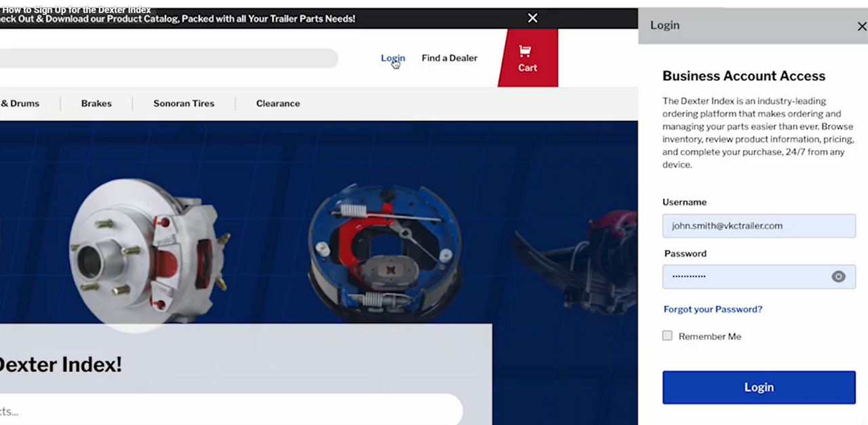
Task: Go to the Clearance category
Action: tap(278, 103)
